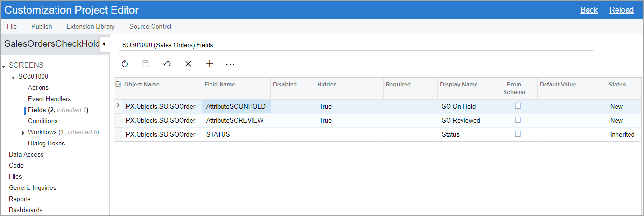Toggle From Schema checkbox for STATUS row
644x216 pixels.
tap(518, 134)
